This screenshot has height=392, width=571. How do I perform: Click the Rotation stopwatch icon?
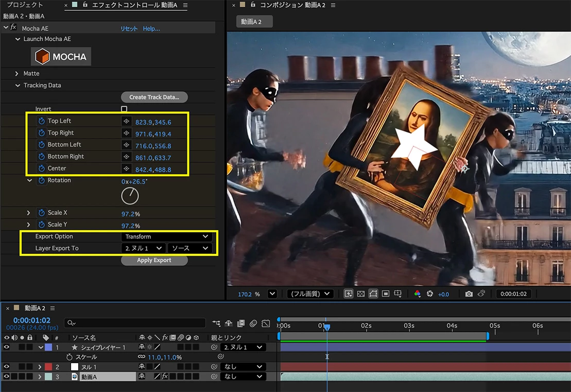42,180
